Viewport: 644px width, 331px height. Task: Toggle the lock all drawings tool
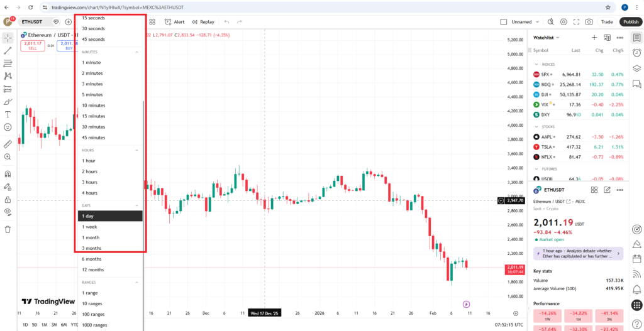tap(8, 199)
